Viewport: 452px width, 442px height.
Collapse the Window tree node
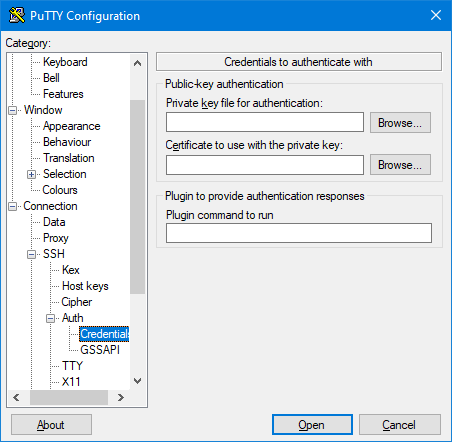(12, 110)
